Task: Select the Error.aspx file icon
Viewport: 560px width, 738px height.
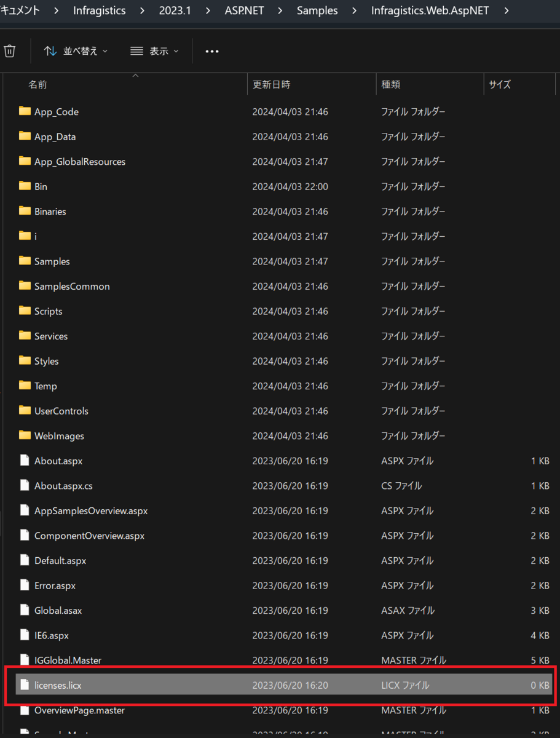Action: tap(25, 585)
